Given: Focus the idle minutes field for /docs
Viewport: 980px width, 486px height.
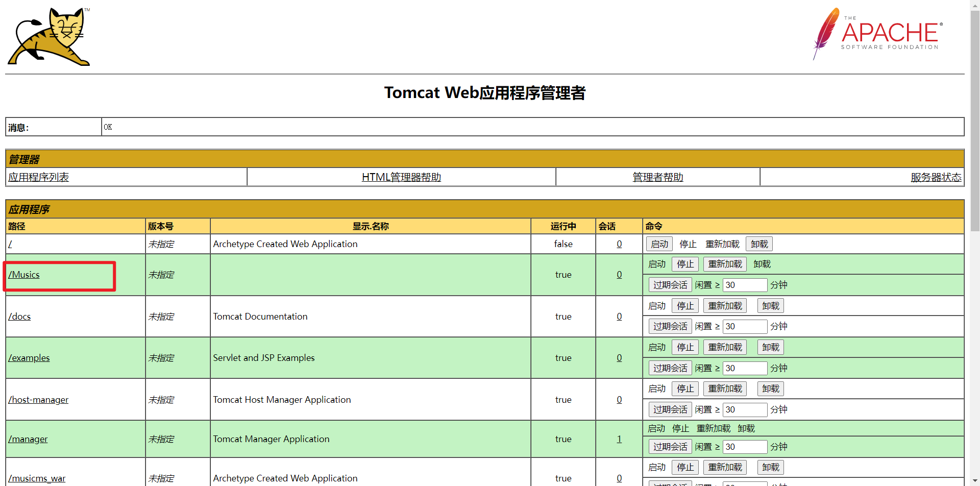Looking at the screenshot, I should [x=745, y=326].
